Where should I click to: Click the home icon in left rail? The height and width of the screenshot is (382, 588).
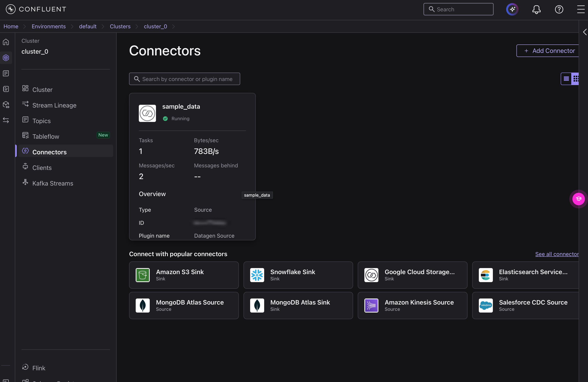6,42
